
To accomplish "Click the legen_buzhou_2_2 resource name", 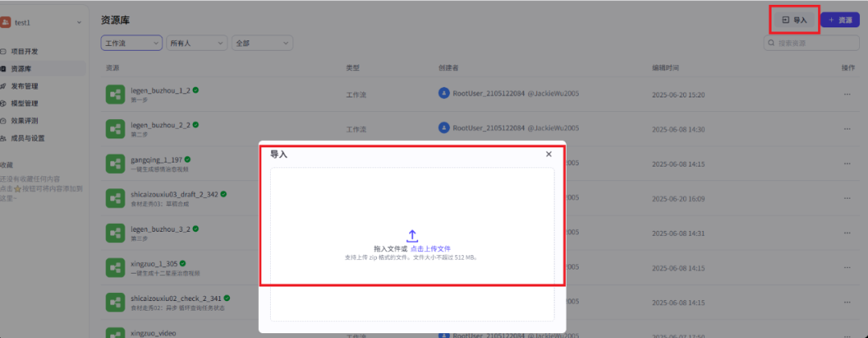I will pyautogui.click(x=161, y=125).
